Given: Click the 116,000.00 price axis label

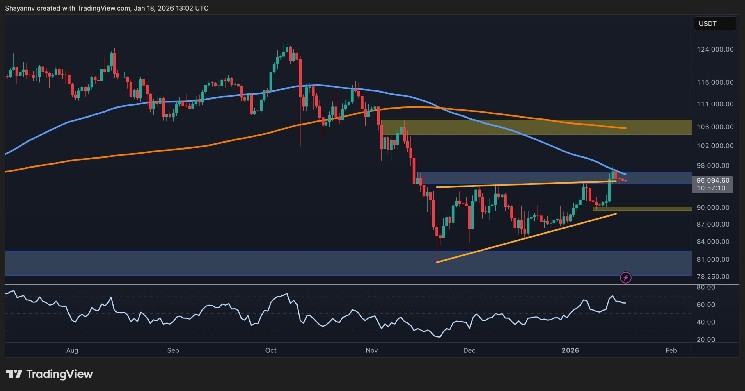Looking at the screenshot, I should [x=715, y=83].
